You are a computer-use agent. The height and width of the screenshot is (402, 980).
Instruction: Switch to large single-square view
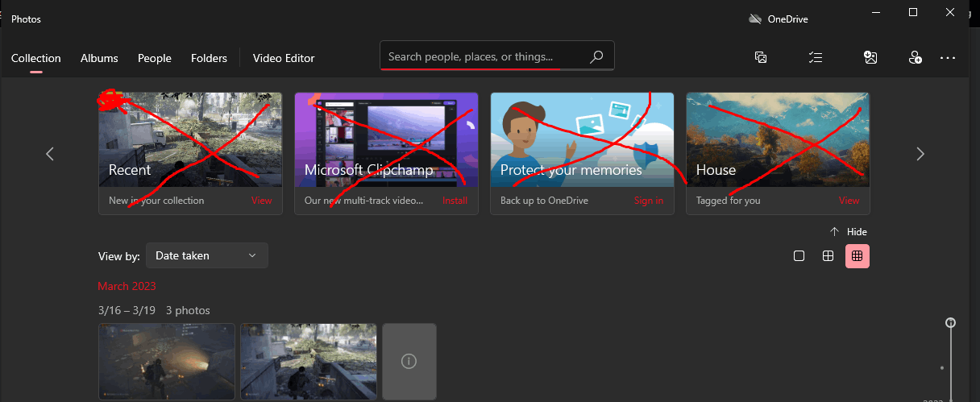(x=799, y=256)
